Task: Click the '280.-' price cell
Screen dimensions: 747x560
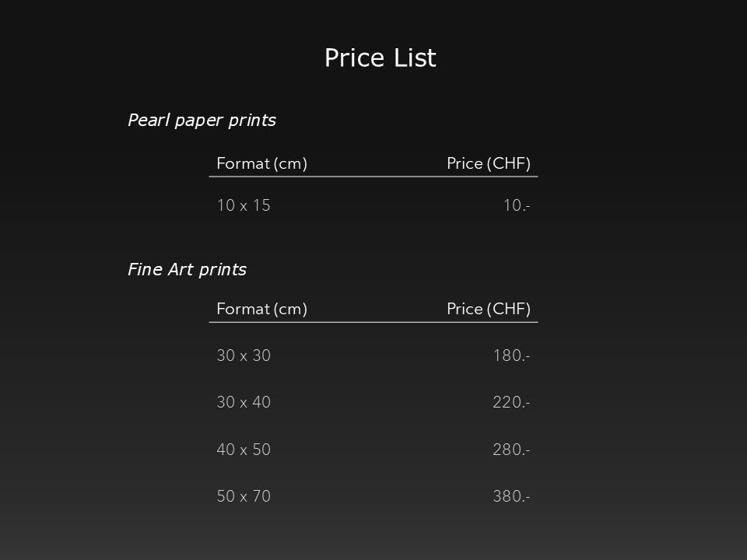Action: tap(511, 450)
